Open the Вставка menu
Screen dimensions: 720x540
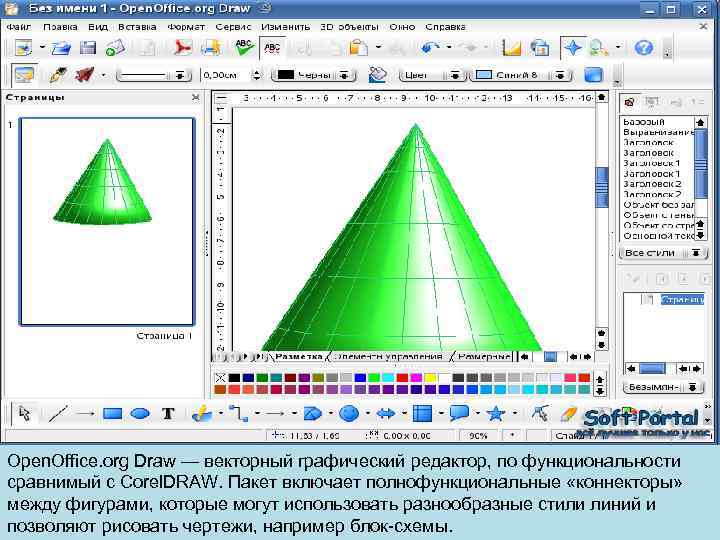pos(137,27)
